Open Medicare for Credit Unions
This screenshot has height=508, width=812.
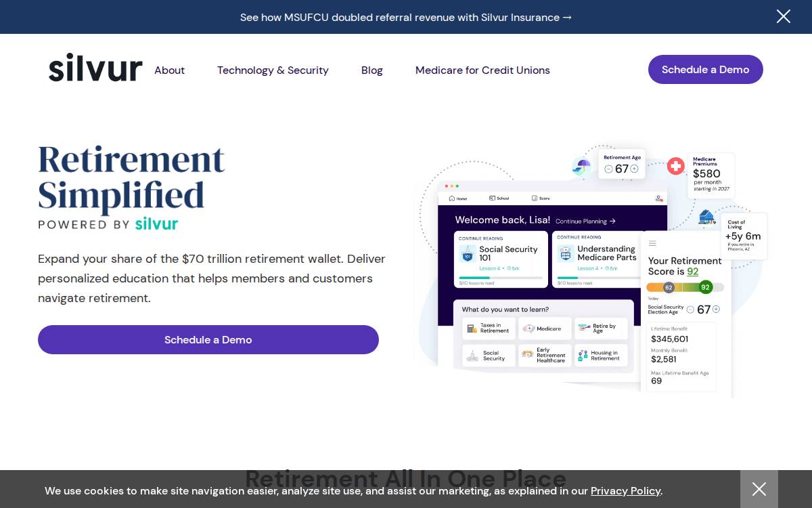[482, 70]
